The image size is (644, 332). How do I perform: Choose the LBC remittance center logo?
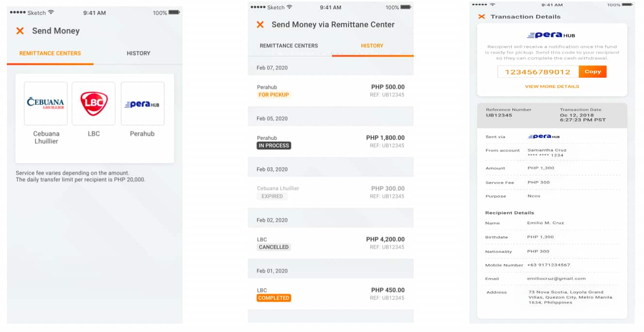click(x=94, y=103)
